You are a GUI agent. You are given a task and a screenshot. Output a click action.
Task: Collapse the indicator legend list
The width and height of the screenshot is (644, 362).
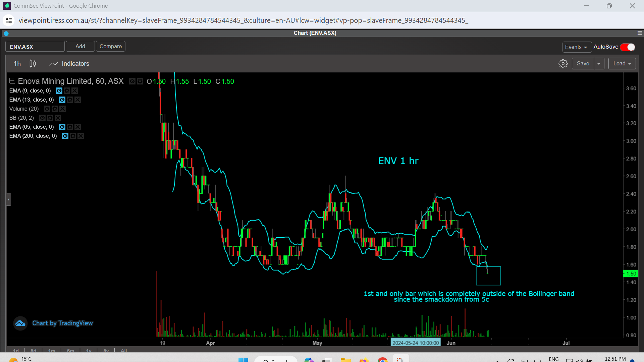[12, 81]
